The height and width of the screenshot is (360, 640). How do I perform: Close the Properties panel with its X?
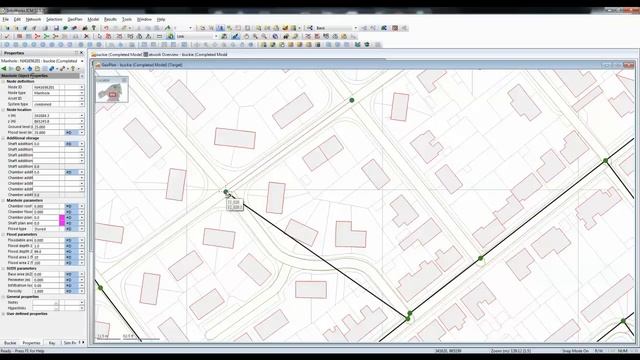[x=82, y=53]
